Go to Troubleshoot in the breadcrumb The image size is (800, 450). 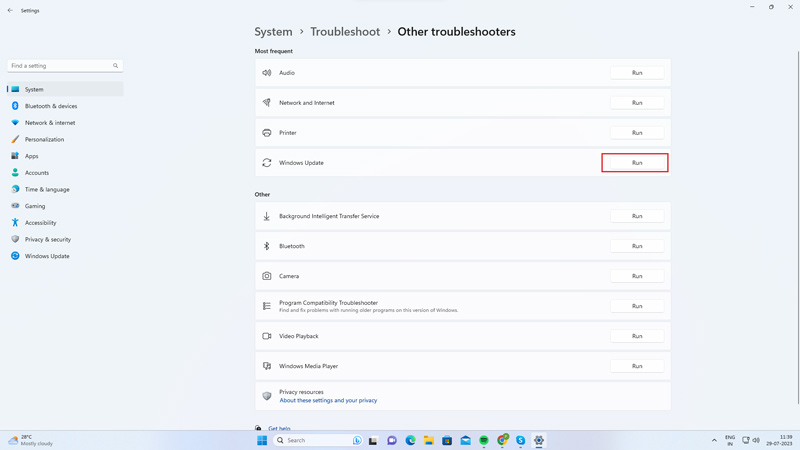coord(345,32)
